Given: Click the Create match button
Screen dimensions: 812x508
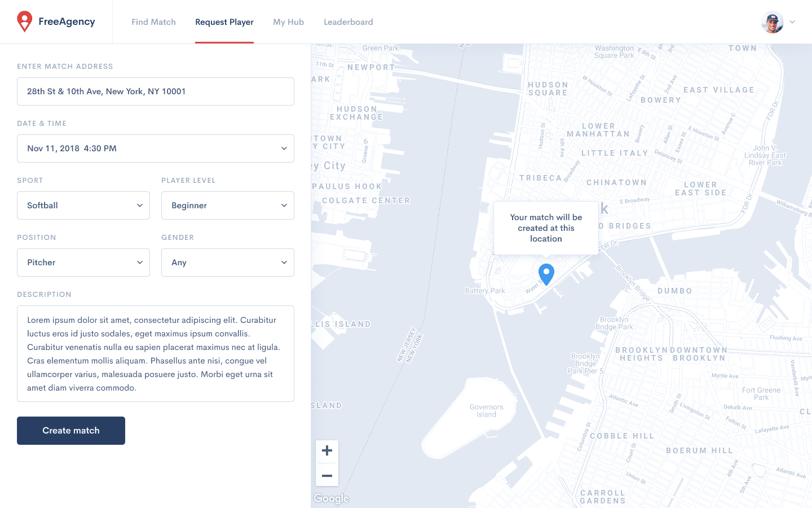Looking at the screenshot, I should click(x=71, y=431).
